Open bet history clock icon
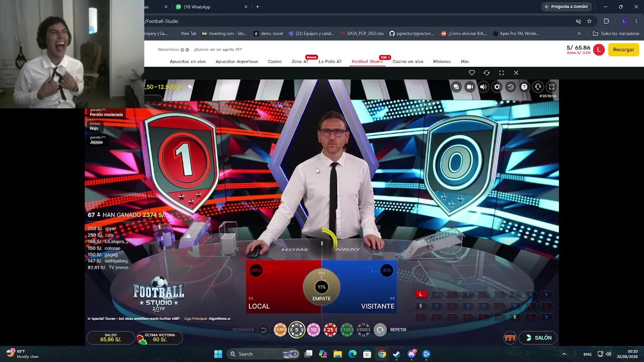644x362 pixels. point(511,87)
